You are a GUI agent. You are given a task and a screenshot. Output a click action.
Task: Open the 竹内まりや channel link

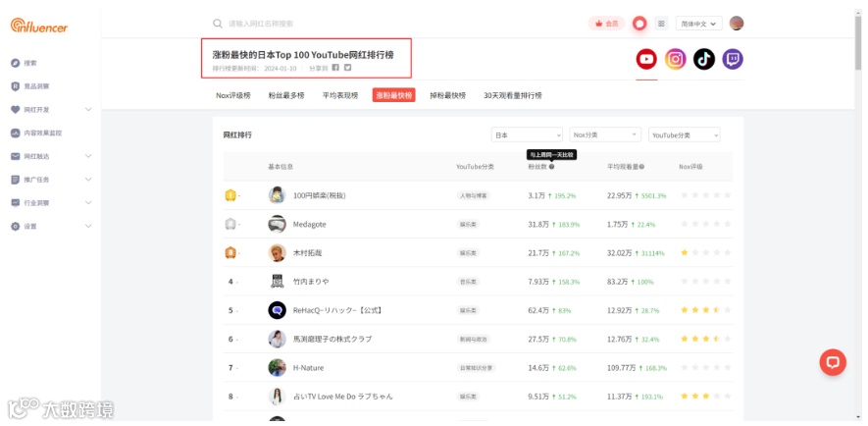(x=311, y=282)
